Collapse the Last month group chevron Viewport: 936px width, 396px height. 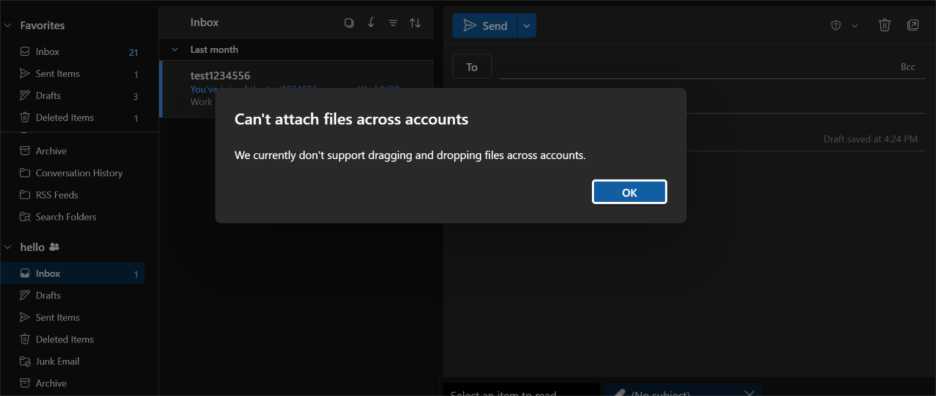click(174, 50)
